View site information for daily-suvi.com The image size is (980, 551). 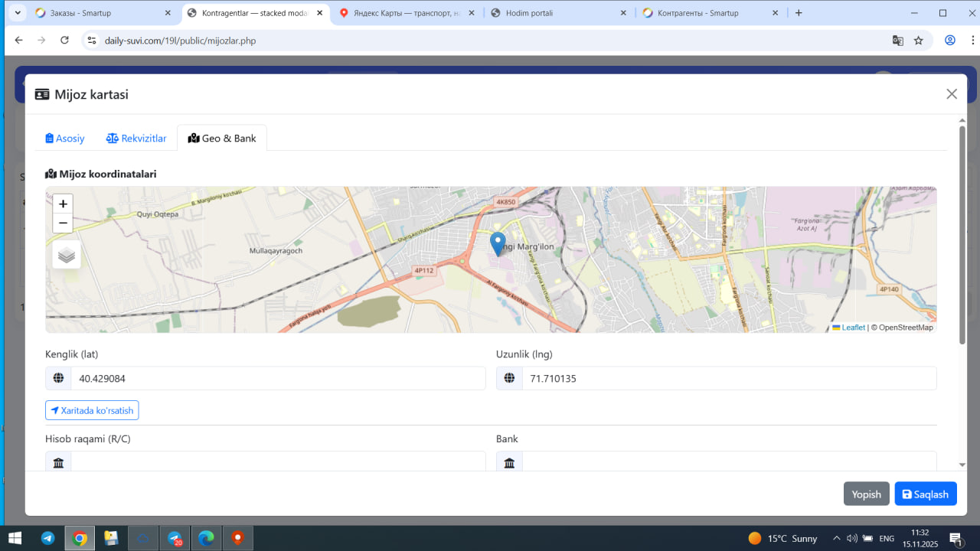[92, 41]
